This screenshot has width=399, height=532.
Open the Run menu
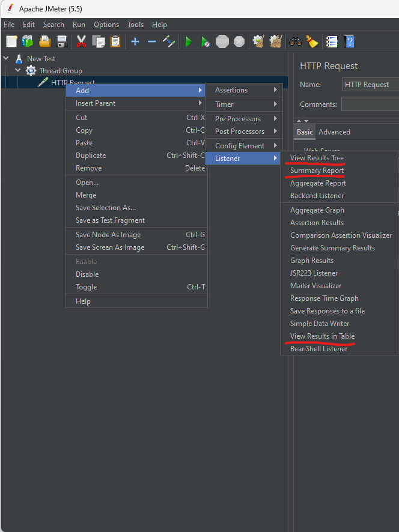coord(79,25)
